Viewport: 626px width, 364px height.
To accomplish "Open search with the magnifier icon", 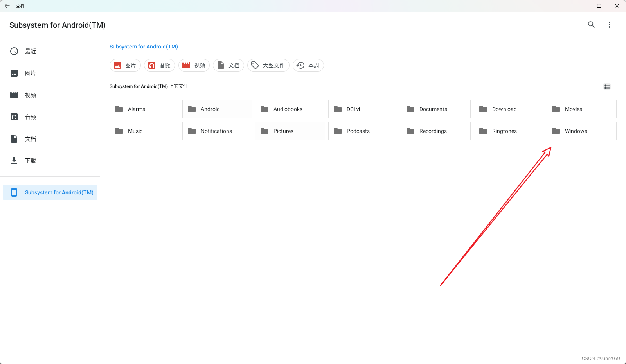I will click(x=591, y=25).
